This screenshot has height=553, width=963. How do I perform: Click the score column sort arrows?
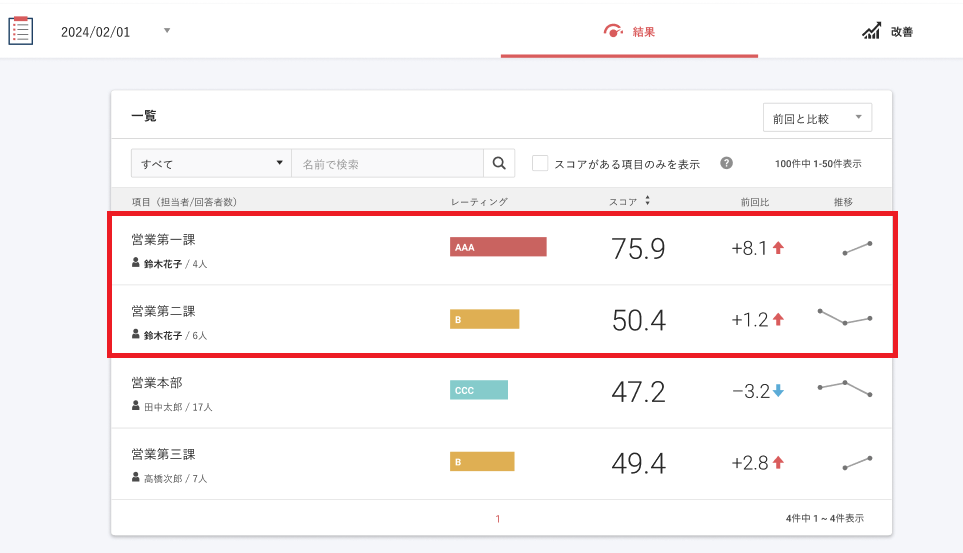click(x=648, y=201)
